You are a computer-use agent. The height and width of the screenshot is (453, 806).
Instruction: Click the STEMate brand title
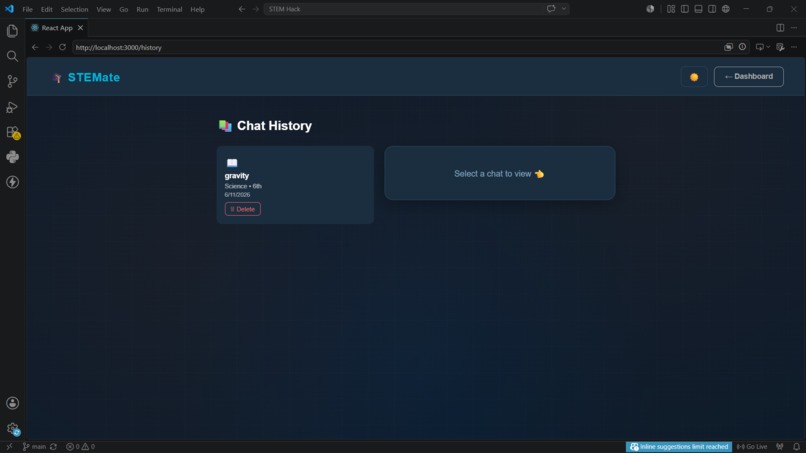click(x=94, y=78)
